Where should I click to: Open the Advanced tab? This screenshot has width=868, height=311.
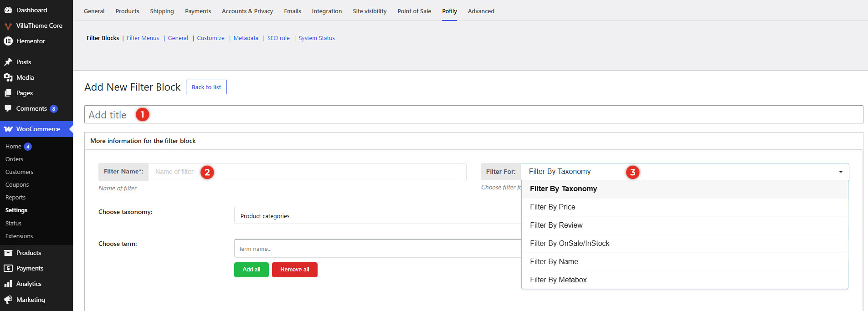tap(481, 11)
